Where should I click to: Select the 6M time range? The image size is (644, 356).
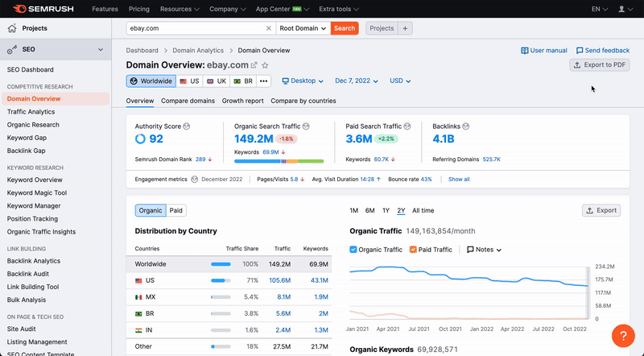[x=370, y=210]
